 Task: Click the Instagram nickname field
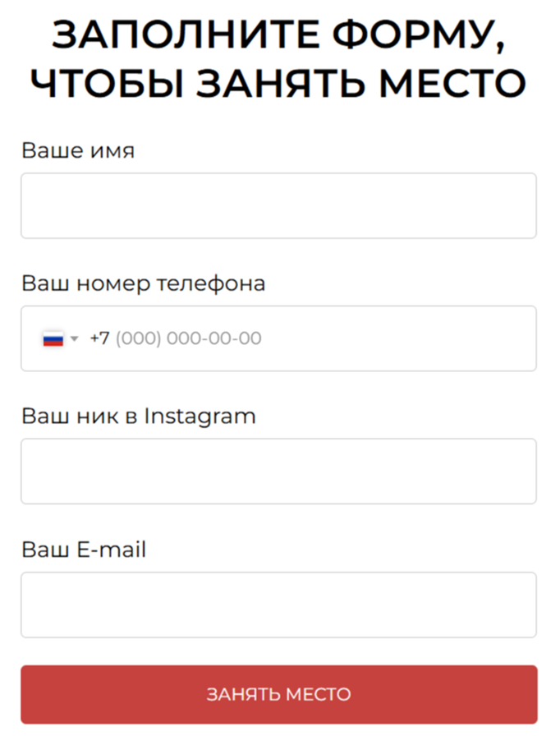pyautogui.click(x=279, y=471)
